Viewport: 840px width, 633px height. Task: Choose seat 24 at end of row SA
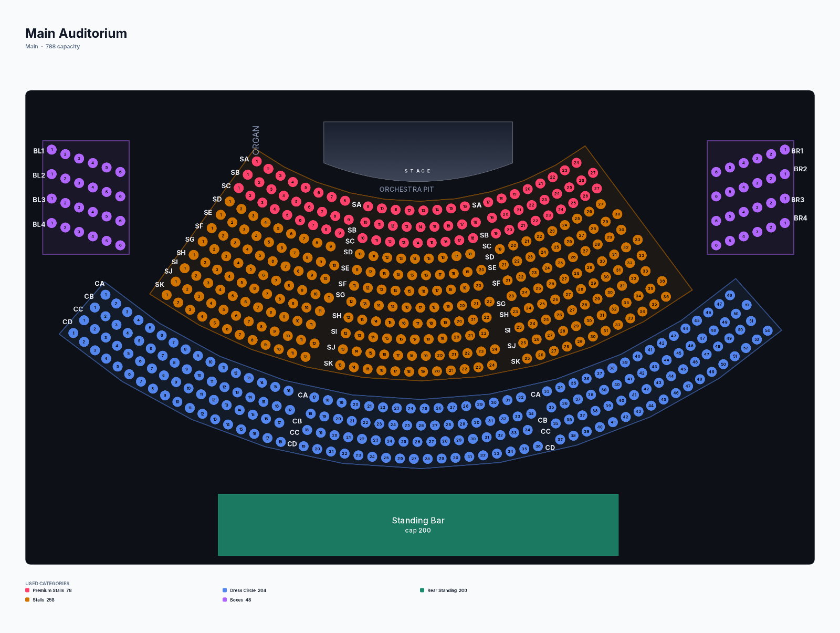point(576,163)
